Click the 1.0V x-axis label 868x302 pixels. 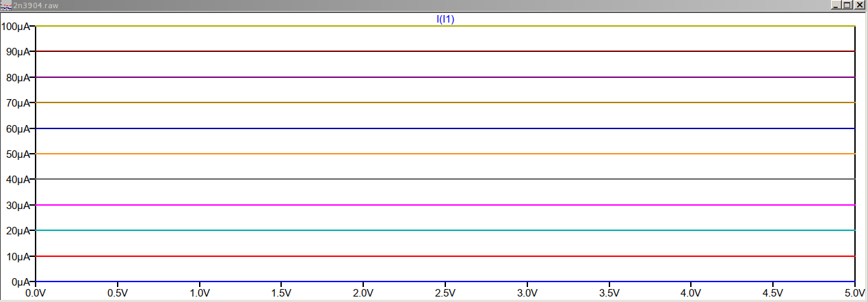(x=199, y=293)
